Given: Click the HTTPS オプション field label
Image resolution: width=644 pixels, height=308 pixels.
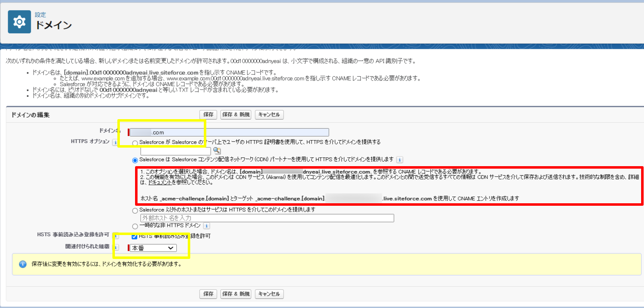Looking at the screenshot, I should click(90, 141).
